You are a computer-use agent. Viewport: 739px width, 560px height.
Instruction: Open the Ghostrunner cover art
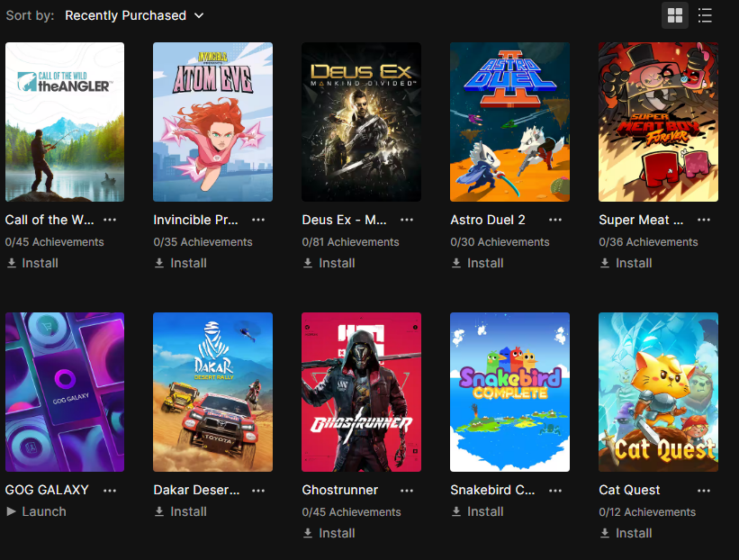point(362,393)
